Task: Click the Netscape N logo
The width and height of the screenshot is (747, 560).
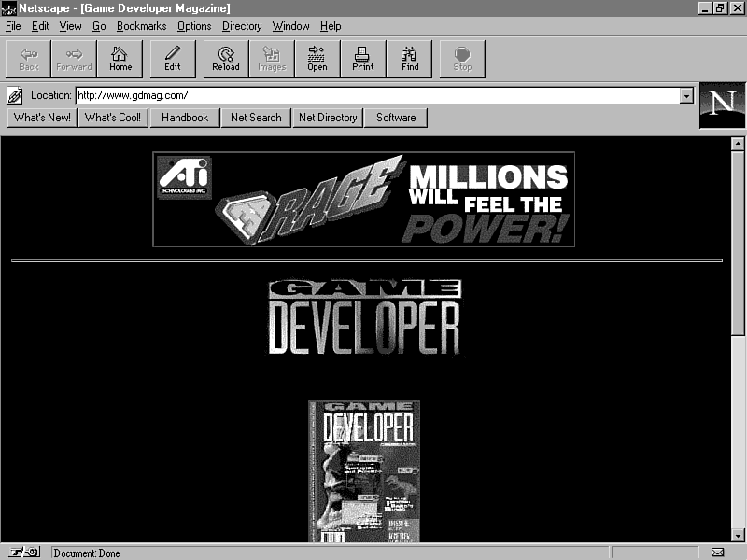Action: click(x=722, y=105)
